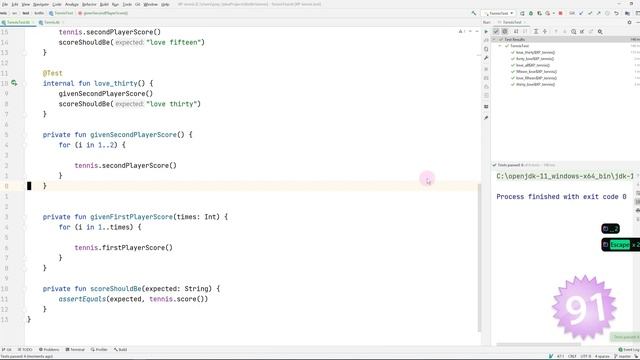Collapse the Test Results tree node
Viewport: 640px width, 360px height.
(495, 40)
